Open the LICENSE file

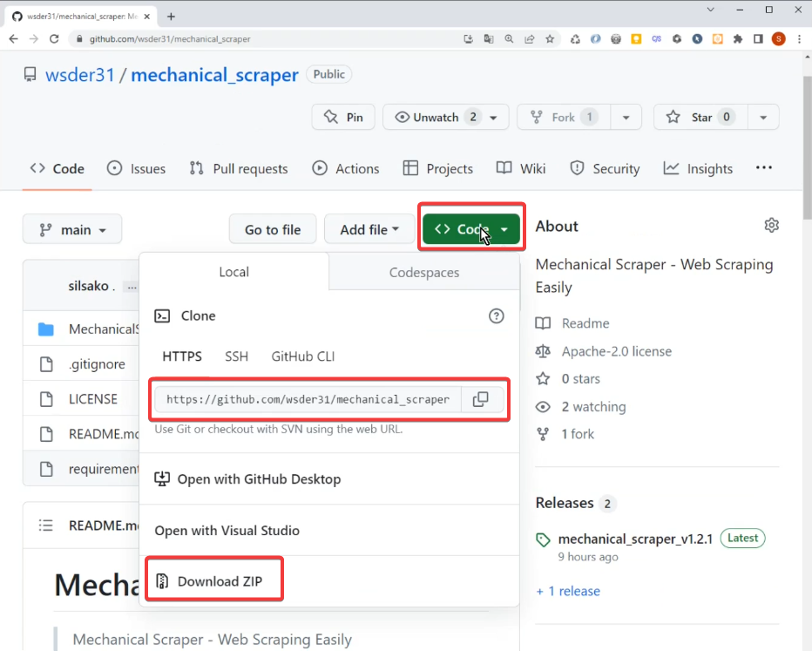(x=93, y=399)
